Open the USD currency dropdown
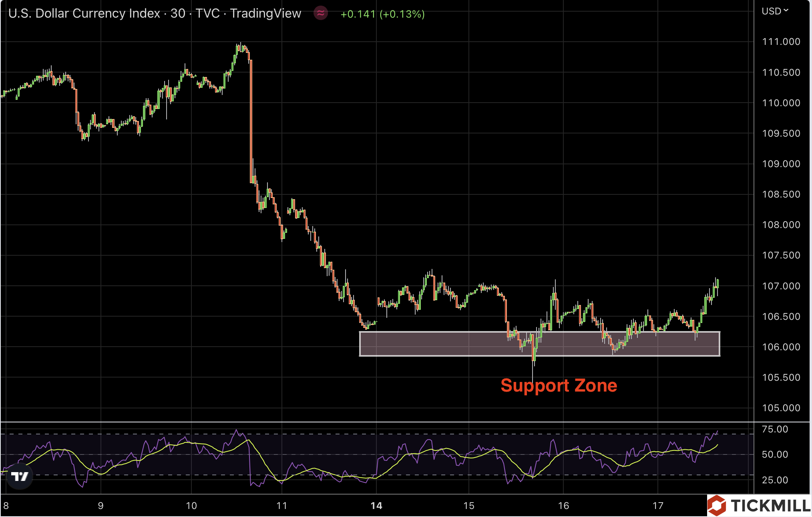Viewport: 812px width, 517px height. [775, 11]
